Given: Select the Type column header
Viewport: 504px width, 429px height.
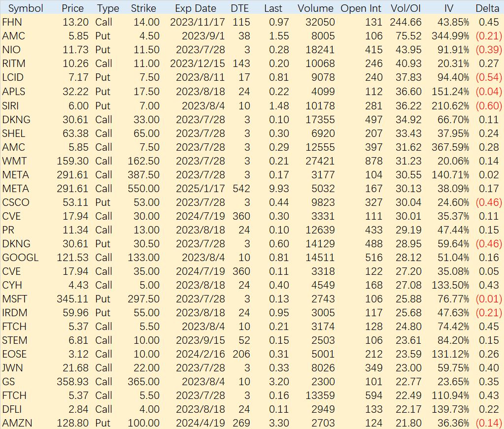Looking at the screenshot, I should (x=108, y=8).
